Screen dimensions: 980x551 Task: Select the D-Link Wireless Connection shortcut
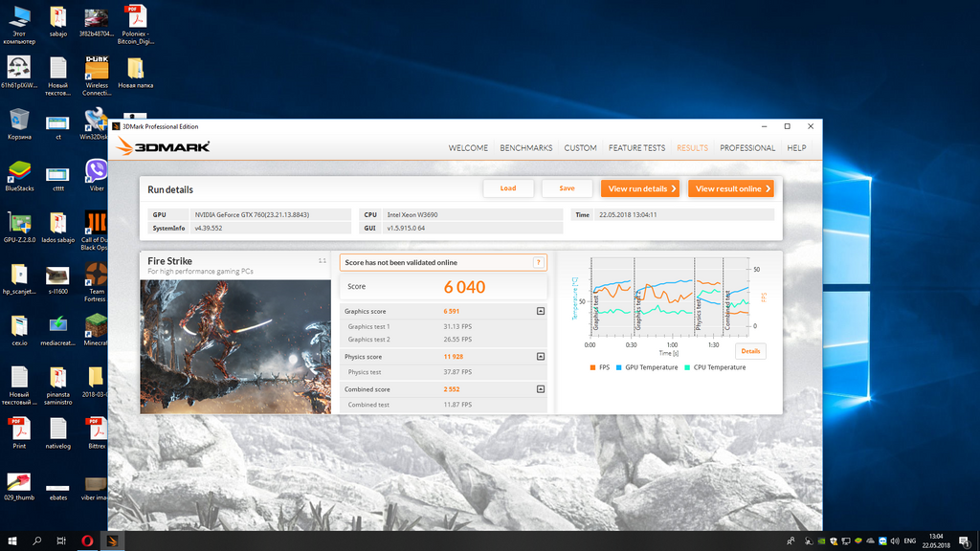click(x=97, y=77)
